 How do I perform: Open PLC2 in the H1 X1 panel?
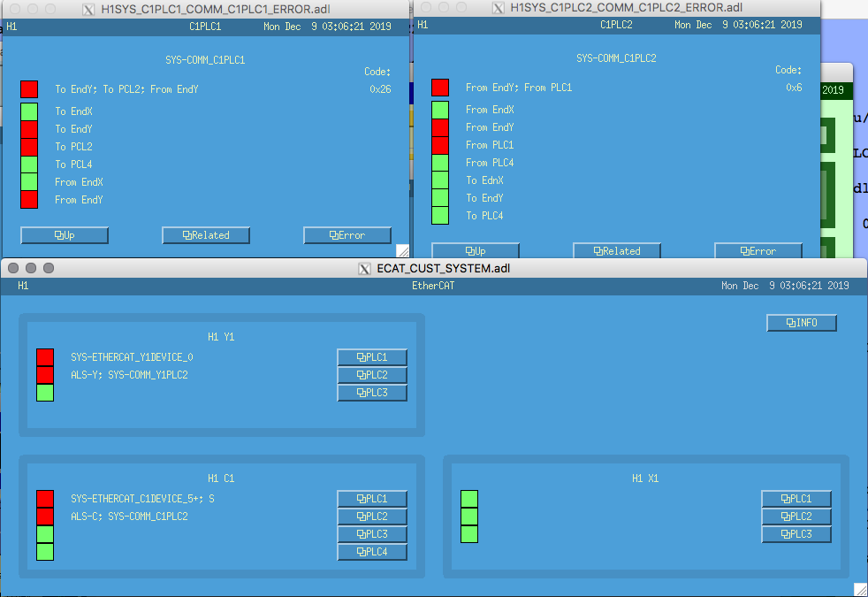pos(796,517)
